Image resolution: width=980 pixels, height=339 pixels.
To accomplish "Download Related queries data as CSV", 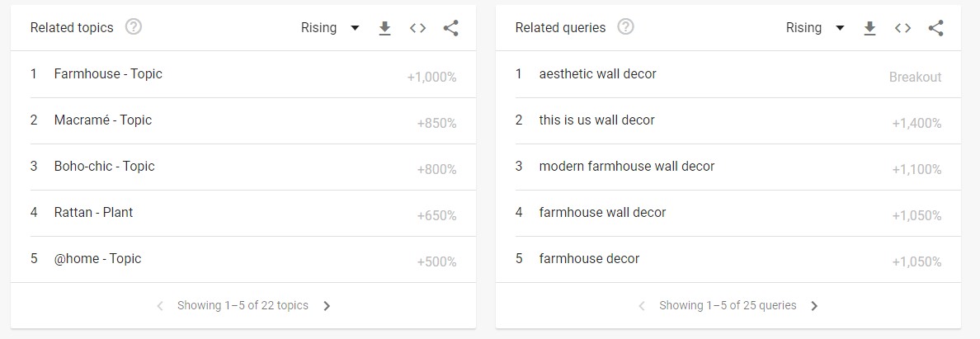I will pyautogui.click(x=869, y=28).
